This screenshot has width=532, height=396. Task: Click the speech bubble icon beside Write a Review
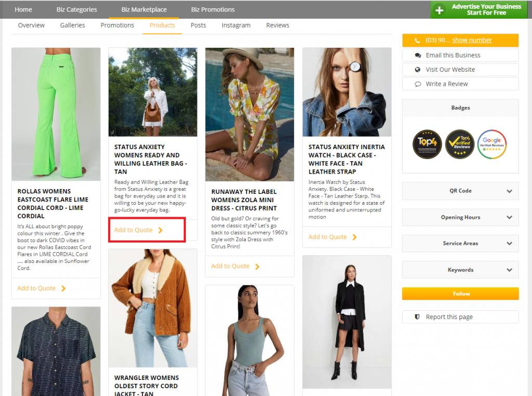click(417, 84)
